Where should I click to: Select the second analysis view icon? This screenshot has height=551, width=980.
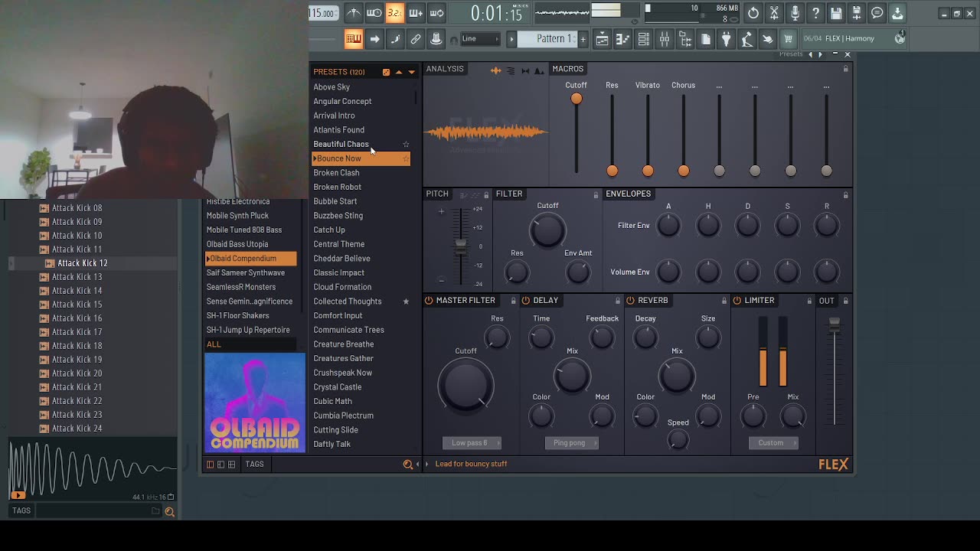pyautogui.click(x=511, y=70)
